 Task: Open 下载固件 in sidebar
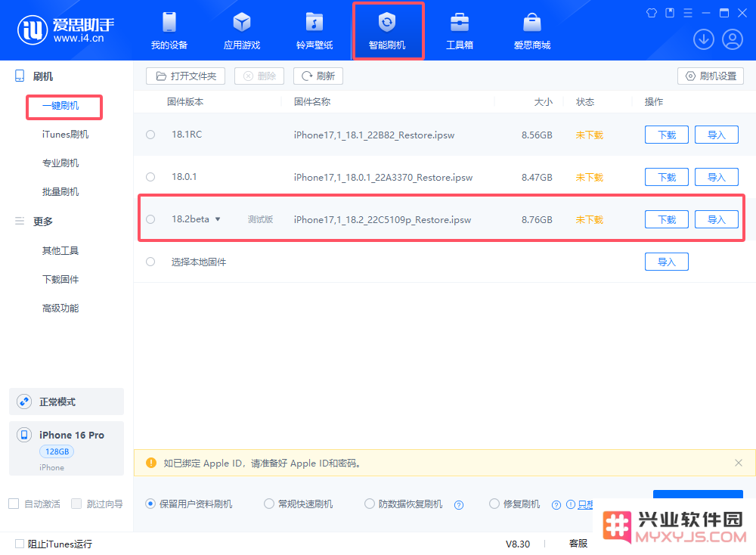click(x=60, y=279)
